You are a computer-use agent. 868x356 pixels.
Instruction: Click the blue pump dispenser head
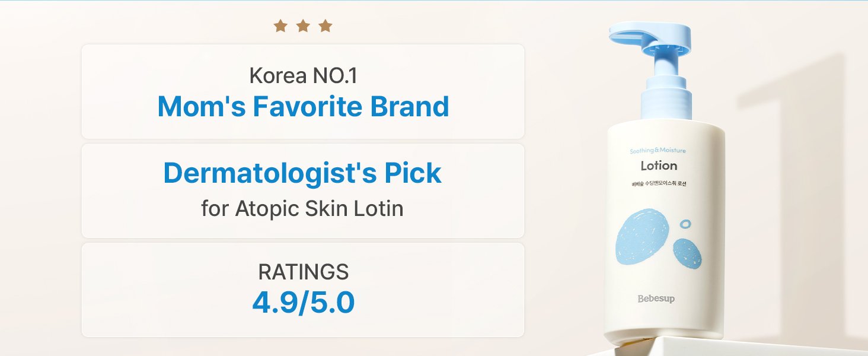[x=652, y=37]
